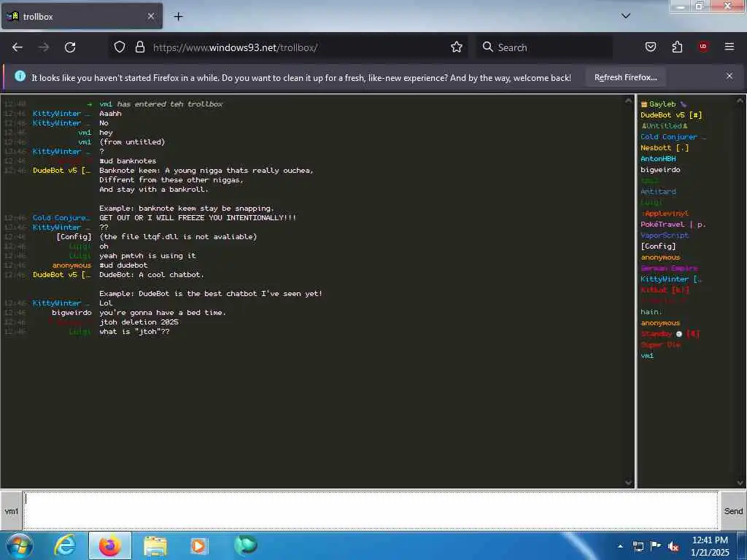
Task: Click the info icon in notification bar
Action: point(20,76)
